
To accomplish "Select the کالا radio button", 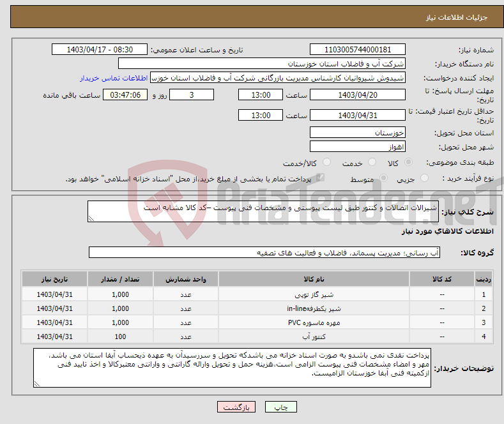I will (x=408, y=162).
